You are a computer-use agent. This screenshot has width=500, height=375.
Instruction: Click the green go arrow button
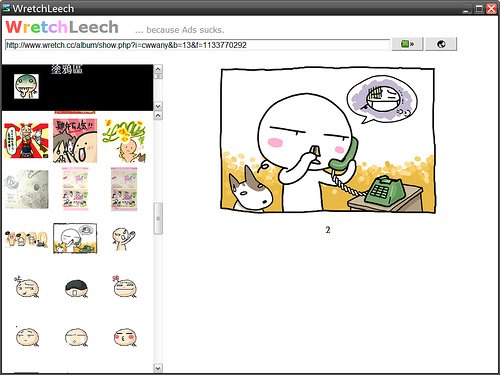click(407, 44)
